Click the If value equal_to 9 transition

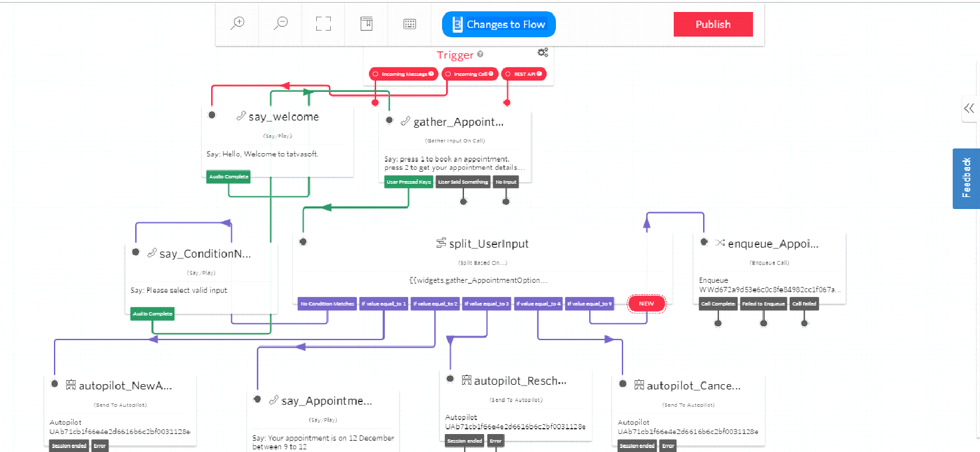(x=590, y=303)
